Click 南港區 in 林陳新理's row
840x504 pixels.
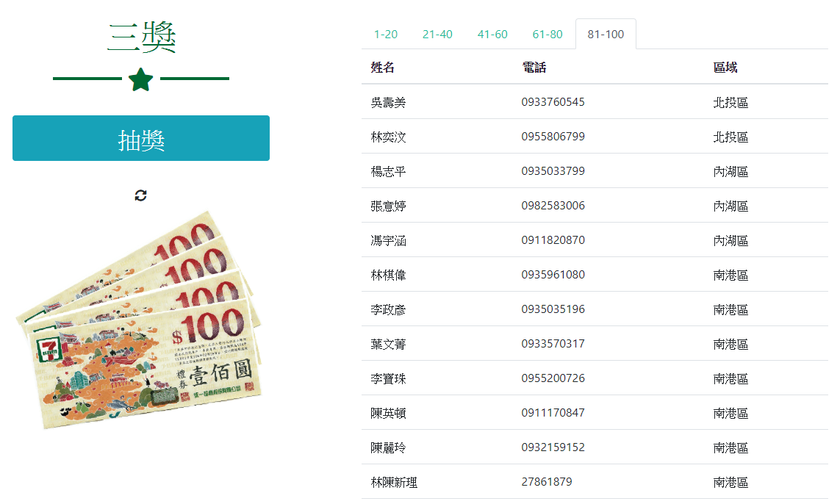(x=730, y=483)
